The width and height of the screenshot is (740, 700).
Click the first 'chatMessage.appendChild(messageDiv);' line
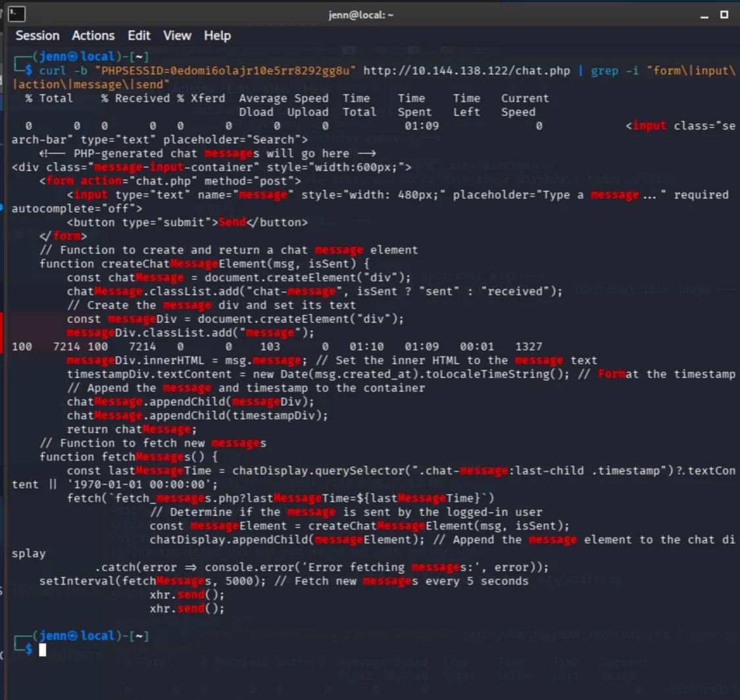click(190, 402)
